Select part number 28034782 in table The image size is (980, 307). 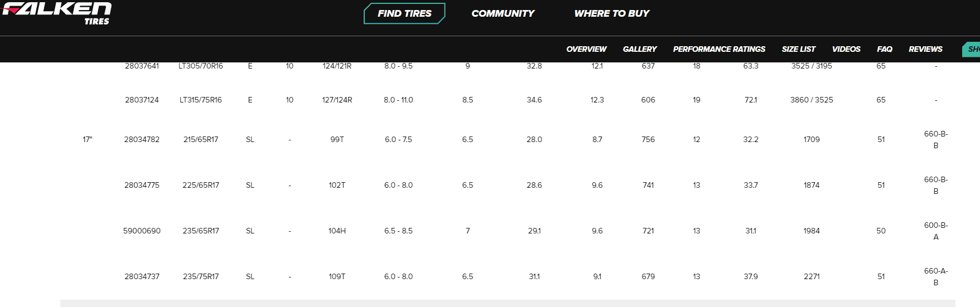142,139
